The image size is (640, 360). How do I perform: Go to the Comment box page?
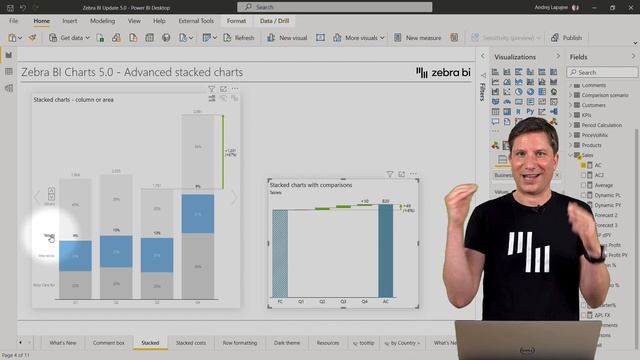(x=108, y=343)
